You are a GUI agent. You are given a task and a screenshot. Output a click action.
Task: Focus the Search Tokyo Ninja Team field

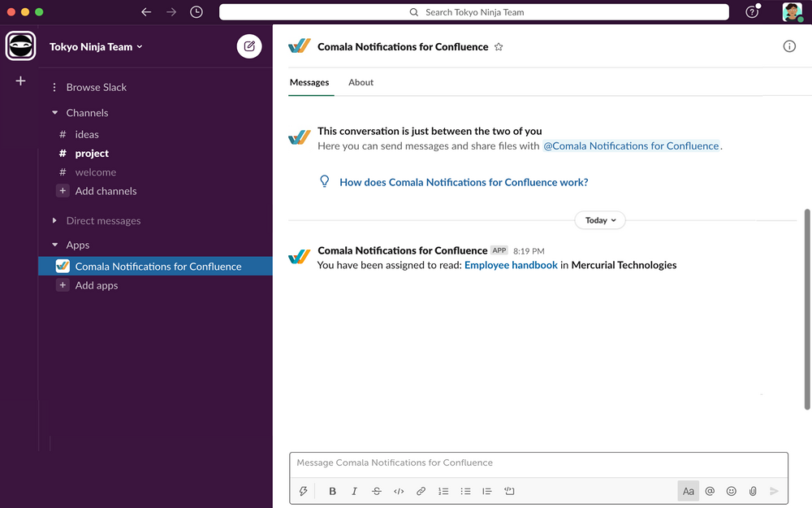pos(474,12)
